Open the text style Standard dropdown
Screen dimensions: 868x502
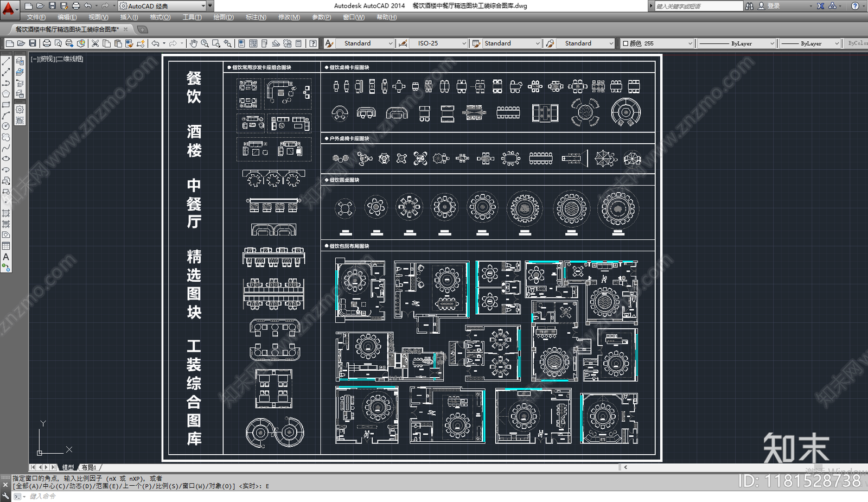tap(365, 43)
